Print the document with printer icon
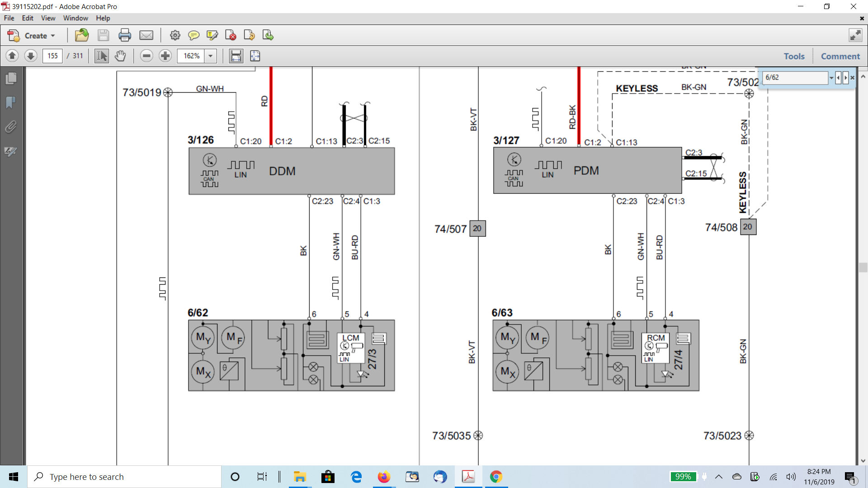868x488 pixels. click(124, 35)
